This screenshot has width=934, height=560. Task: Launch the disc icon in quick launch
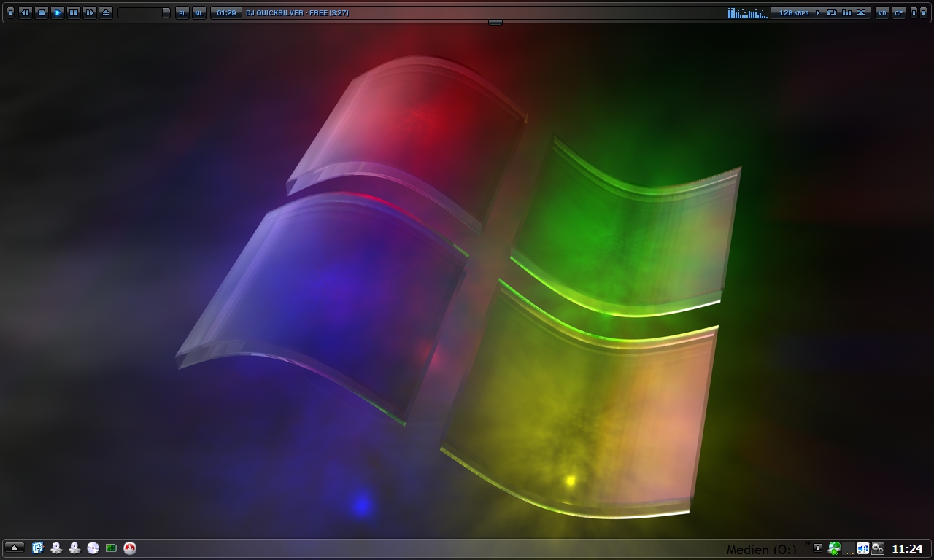tap(93, 548)
